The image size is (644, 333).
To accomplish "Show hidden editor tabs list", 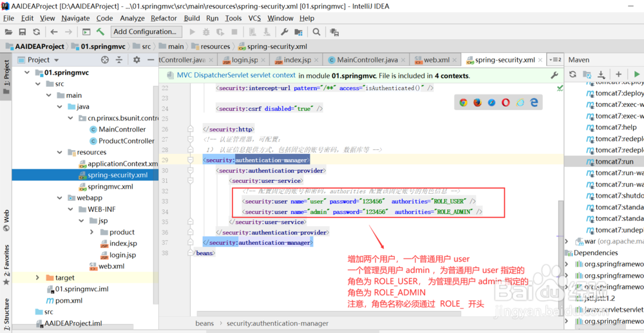I will click(555, 60).
